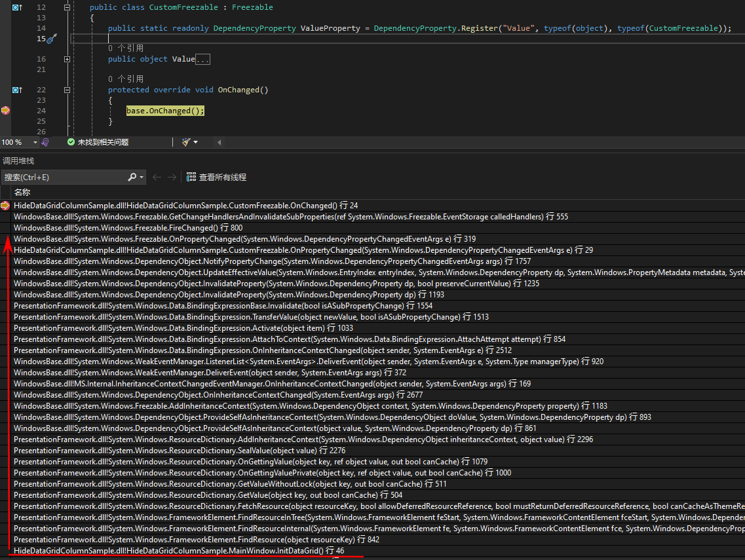Click the inheritance margin icon on line 12
The image size is (745, 560).
pos(17,7)
